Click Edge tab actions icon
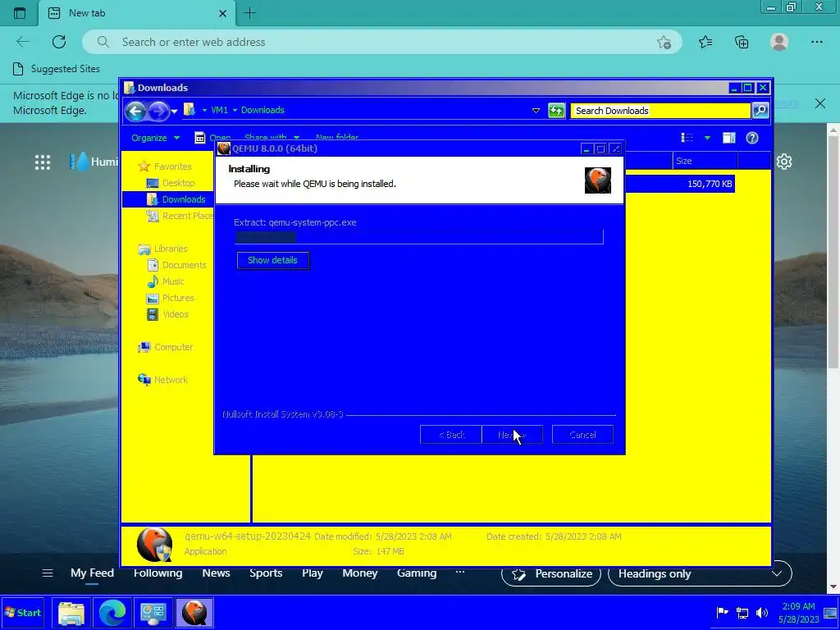Image resolution: width=840 pixels, height=630 pixels. click(20, 13)
